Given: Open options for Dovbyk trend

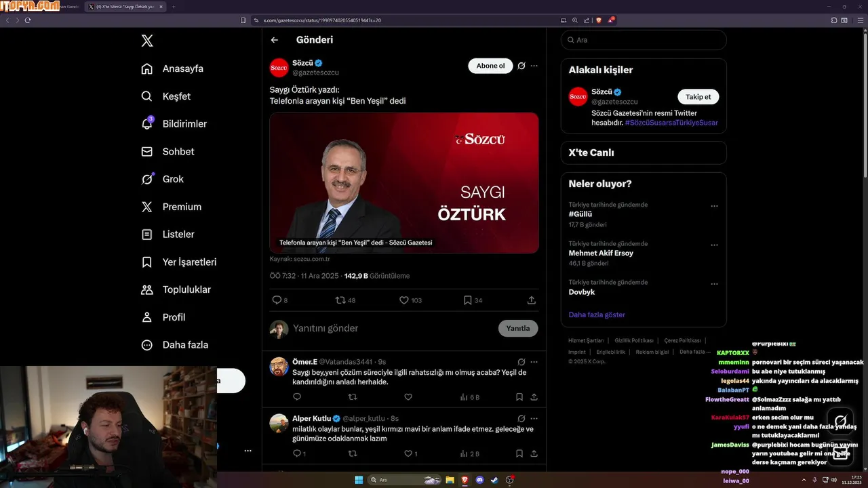Looking at the screenshot, I should pos(714,284).
